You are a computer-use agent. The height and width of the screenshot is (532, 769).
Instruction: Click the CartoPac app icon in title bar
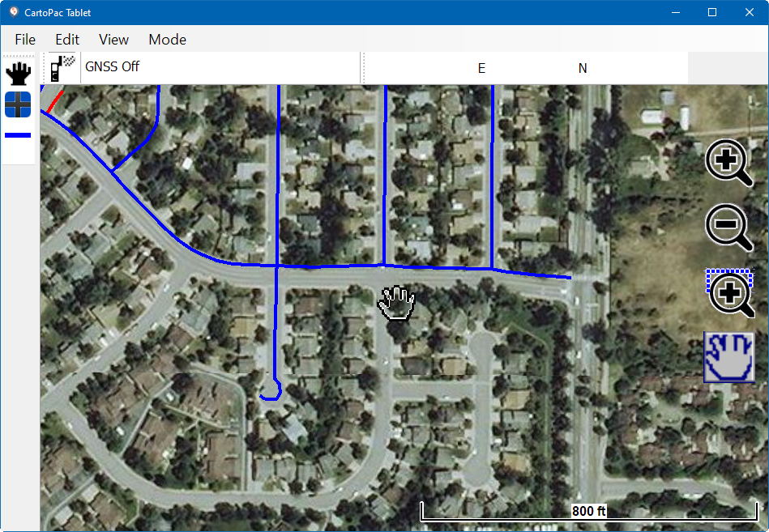pos(13,12)
